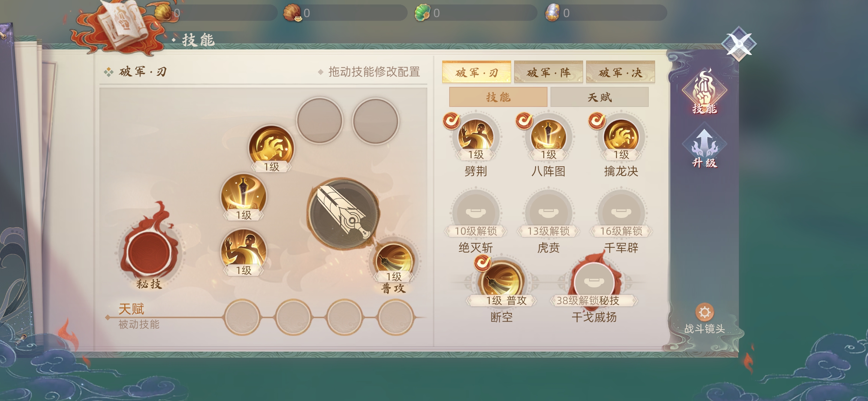Viewport: 868px width, 401px height.
Task: Click the first empty passive talent slot
Action: click(x=242, y=317)
